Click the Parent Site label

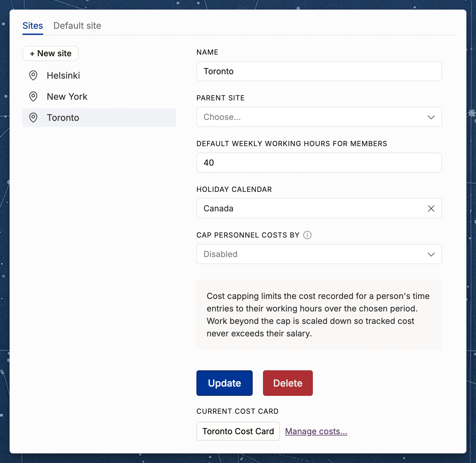220,98
